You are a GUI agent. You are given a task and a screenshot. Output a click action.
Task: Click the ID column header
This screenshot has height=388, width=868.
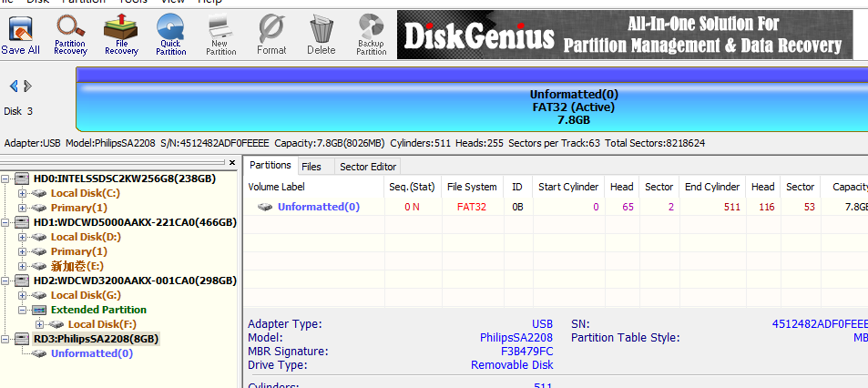517,187
